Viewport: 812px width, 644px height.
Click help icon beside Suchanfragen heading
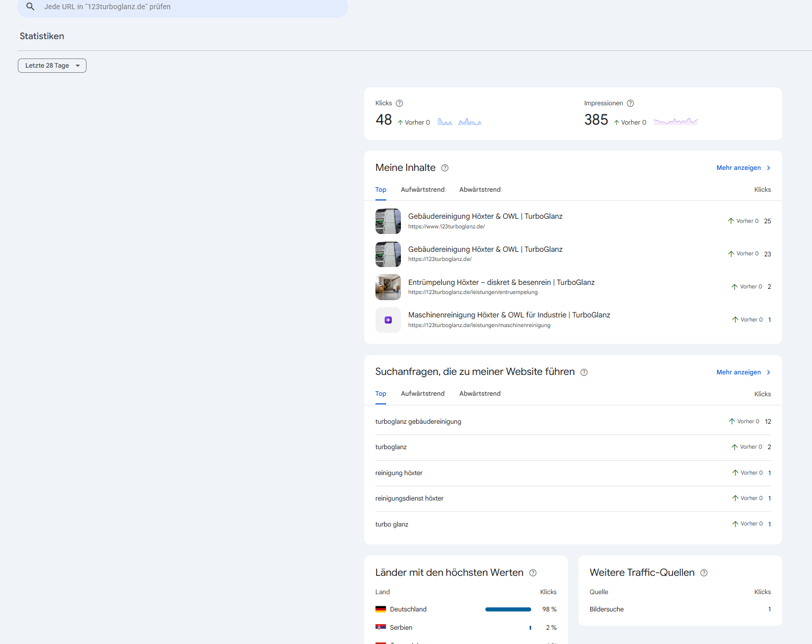pos(584,372)
